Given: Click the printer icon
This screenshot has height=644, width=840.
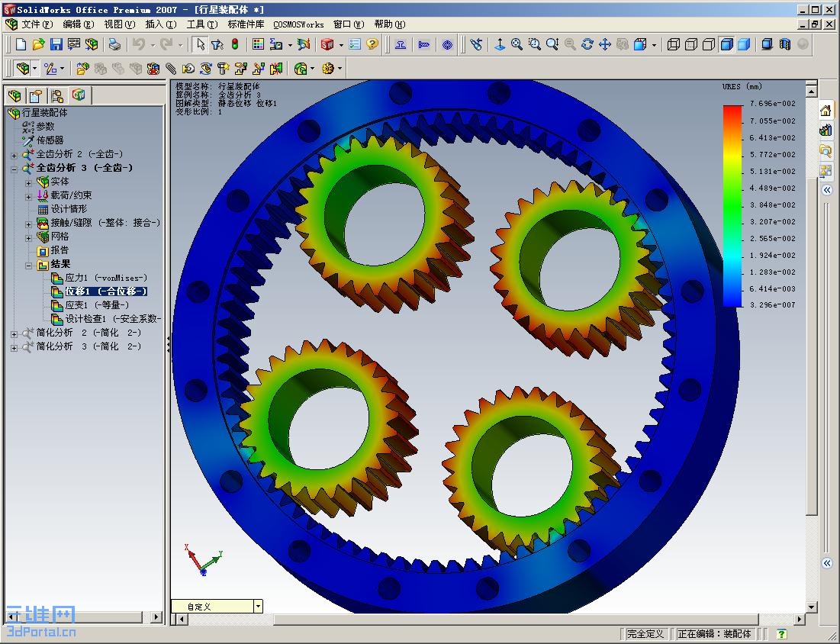Looking at the screenshot, I should pyautogui.click(x=114, y=44).
